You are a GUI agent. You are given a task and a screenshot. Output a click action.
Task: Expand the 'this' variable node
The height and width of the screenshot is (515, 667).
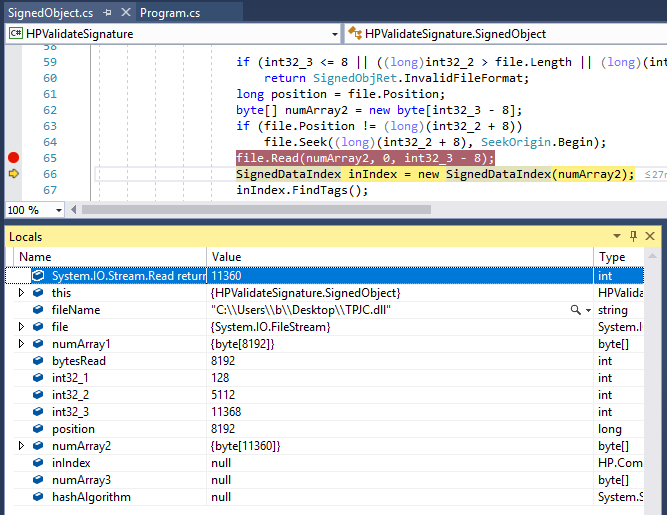[x=21, y=293]
